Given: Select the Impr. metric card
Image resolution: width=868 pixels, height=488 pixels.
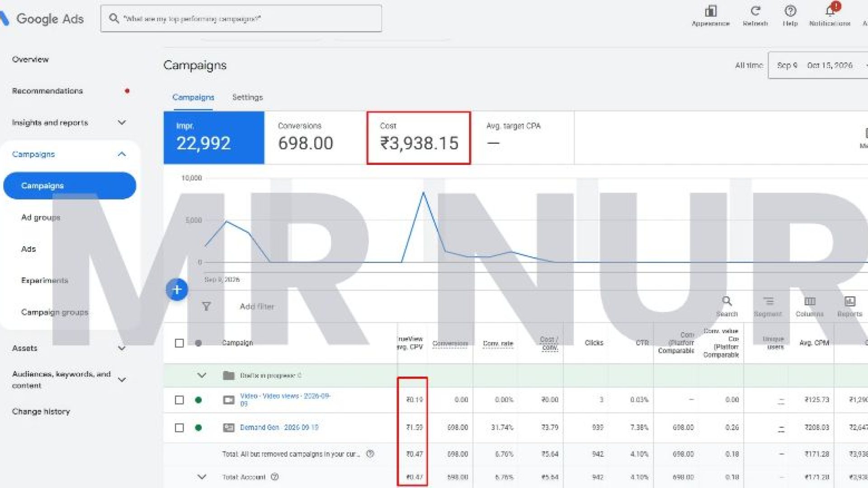Looking at the screenshot, I should pyautogui.click(x=214, y=138).
